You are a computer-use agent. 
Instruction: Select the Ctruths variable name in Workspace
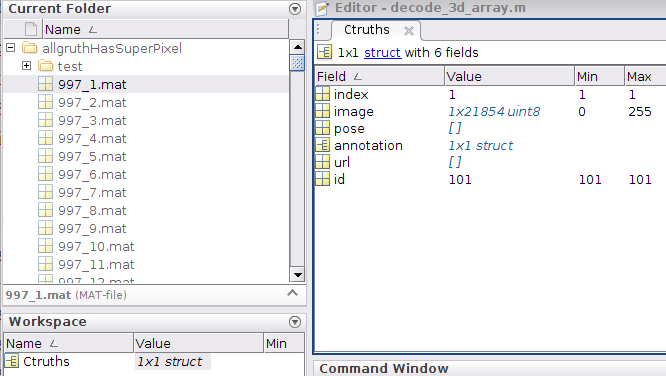click(46, 362)
